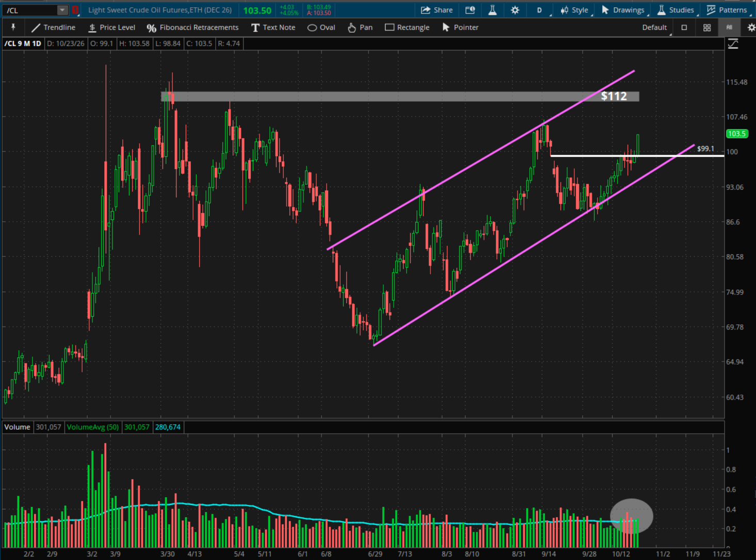Viewport: 756px width, 560px height.
Task: Click the 10/12 date on the time axis
Action: 621,554
